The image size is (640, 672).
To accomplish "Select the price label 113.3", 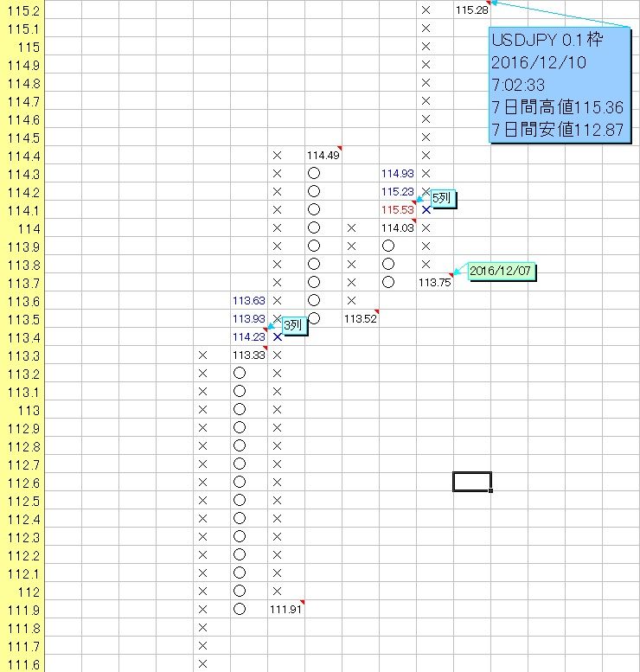I will [23, 355].
